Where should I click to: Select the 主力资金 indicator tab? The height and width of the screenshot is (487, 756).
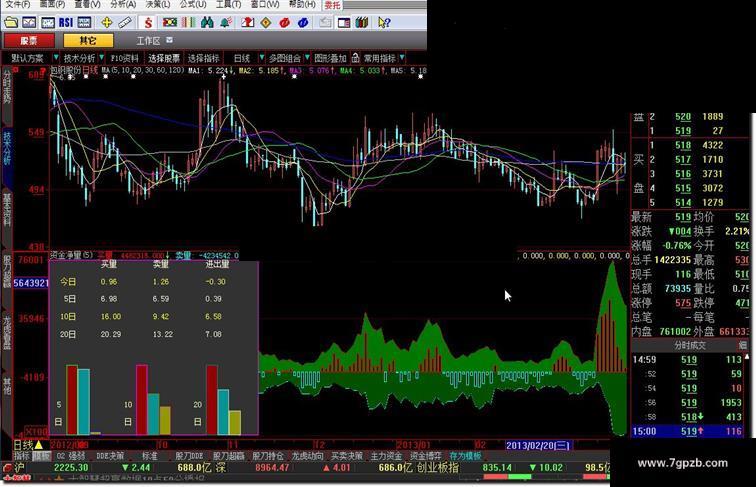(x=386, y=455)
